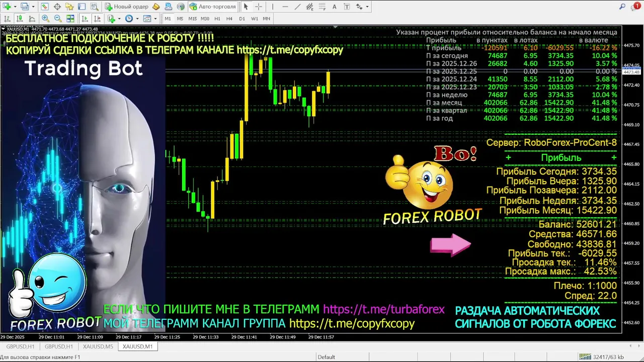
Task: Expand the arrows objects dropdown
Action: pos(367,7)
